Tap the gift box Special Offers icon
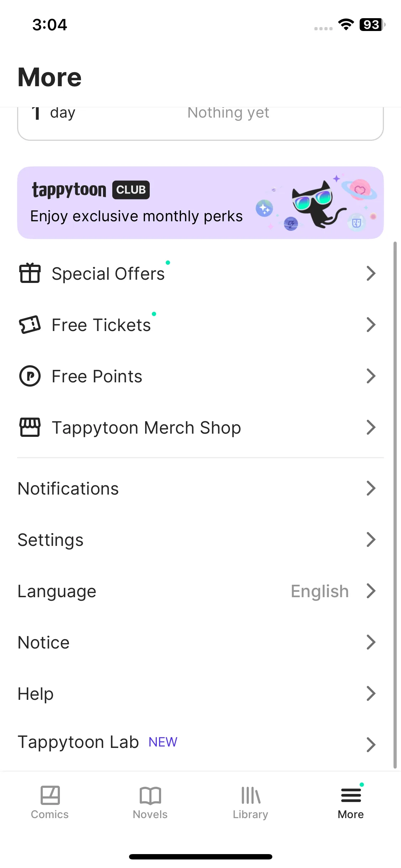This screenshot has height=868, width=401. [x=30, y=273]
